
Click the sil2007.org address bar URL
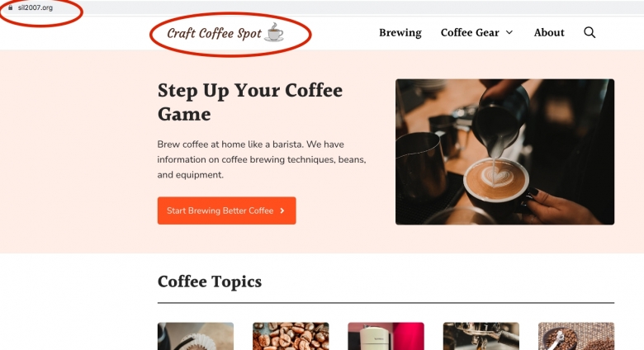pos(36,7)
